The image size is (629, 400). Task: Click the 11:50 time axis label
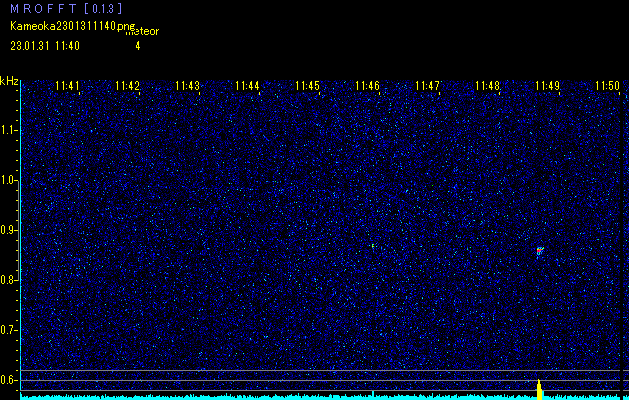coord(607,86)
